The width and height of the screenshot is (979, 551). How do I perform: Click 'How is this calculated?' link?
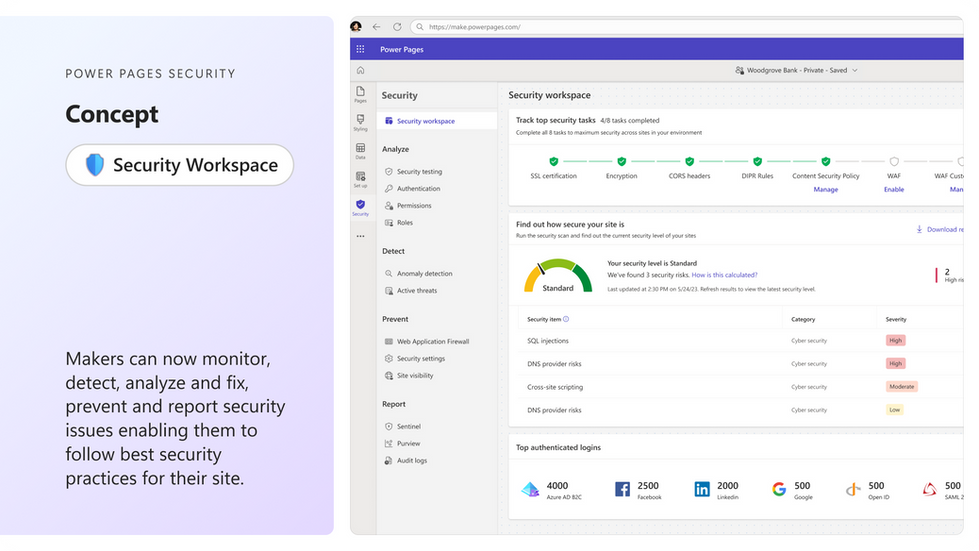pos(724,275)
